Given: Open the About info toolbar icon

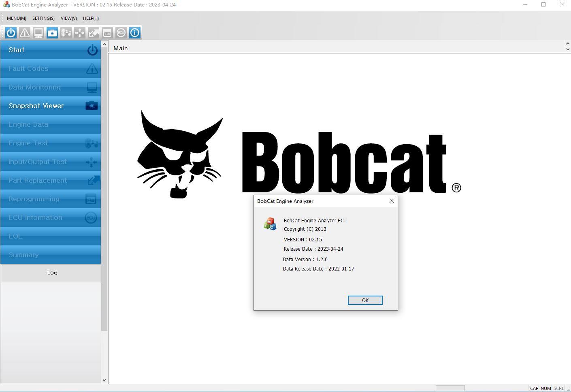Looking at the screenshot, I should pos(135,33).
